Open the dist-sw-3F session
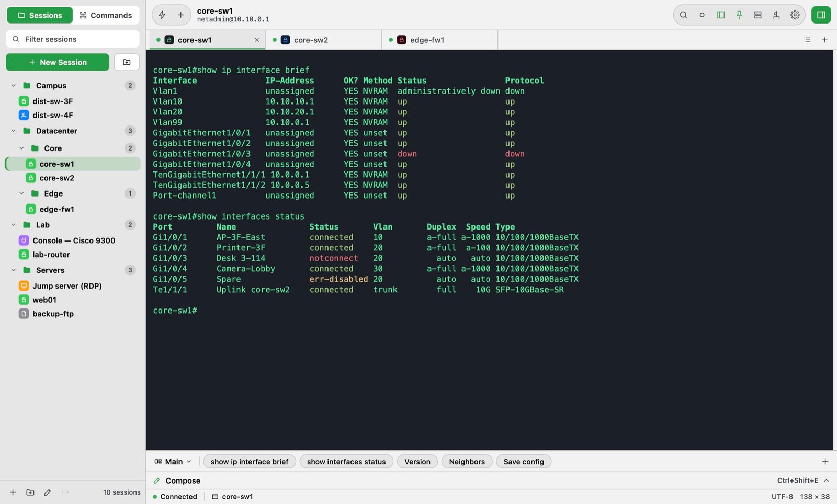This screenshot has height=504, width=837. pyautogui.click(x=73, y=101)
